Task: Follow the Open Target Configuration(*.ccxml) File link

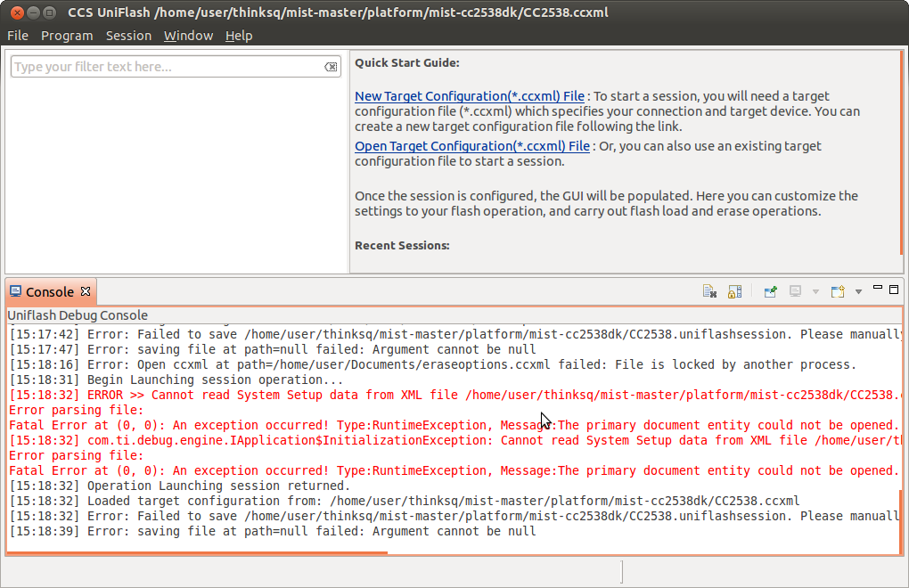Action: 472,146
